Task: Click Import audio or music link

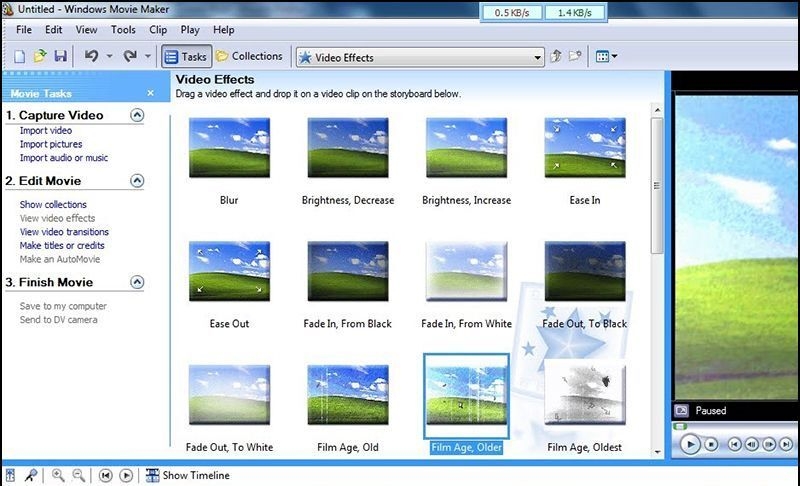Action: click(64, 158)
